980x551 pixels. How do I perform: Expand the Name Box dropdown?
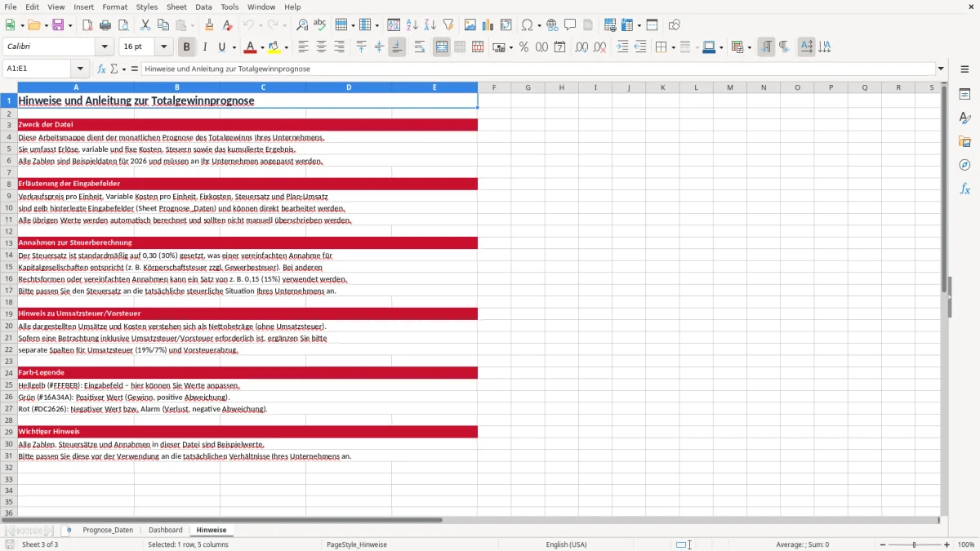click(80, 69)
